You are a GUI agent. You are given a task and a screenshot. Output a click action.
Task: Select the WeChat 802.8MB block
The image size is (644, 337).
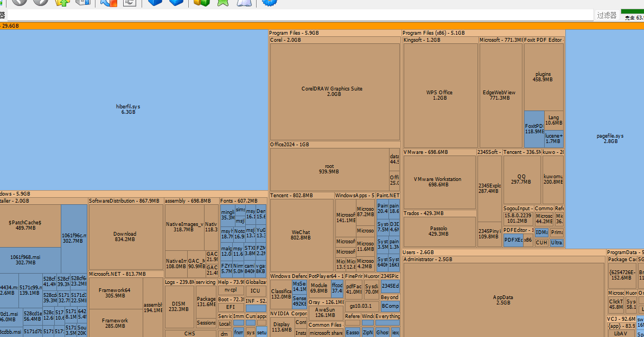tap(302, 235)
